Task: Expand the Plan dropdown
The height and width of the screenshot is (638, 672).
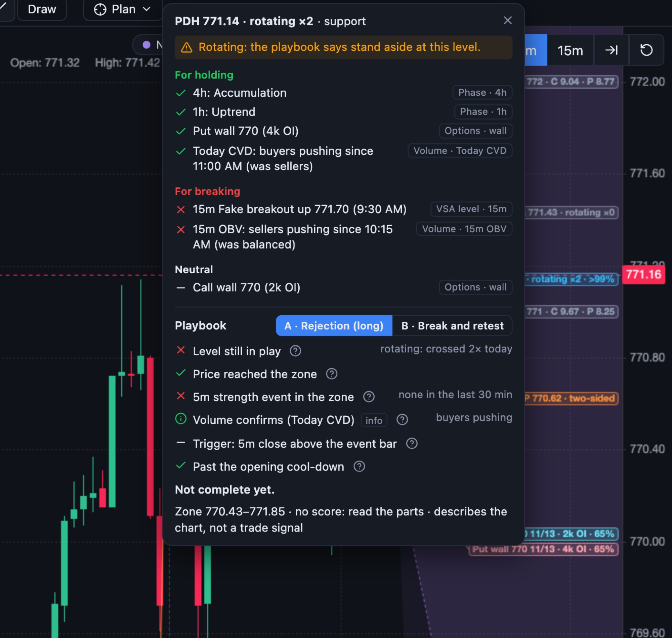Action: 123,9
